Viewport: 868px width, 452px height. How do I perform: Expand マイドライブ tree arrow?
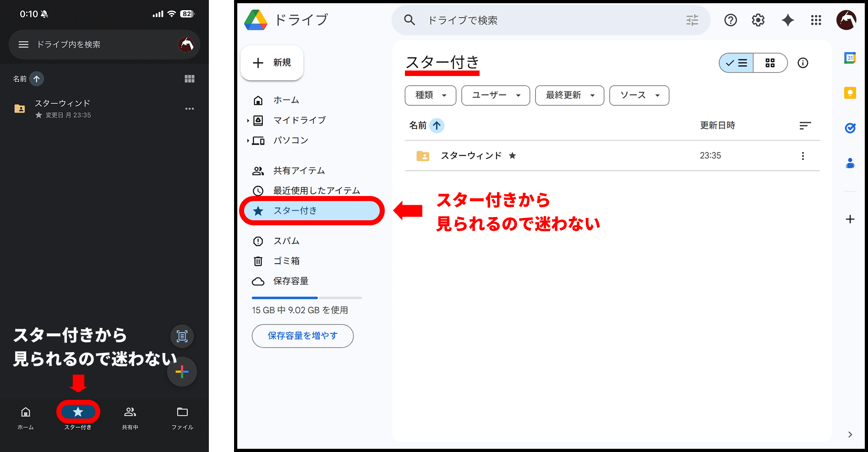point(248,120)
